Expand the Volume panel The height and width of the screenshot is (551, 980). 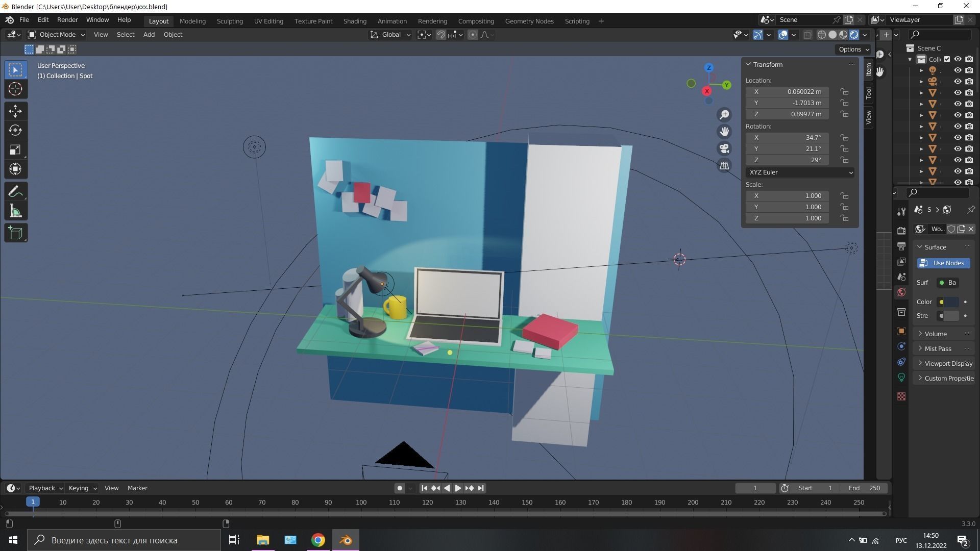click(x=943, y=334)
